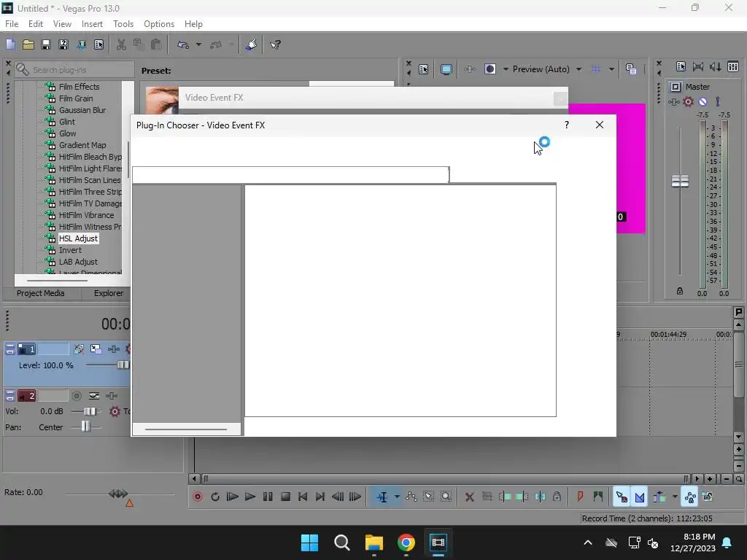Screen dimensions: 747x560
Task: Toggle the preview Overlays grid icon
Action: coord(595,69)
